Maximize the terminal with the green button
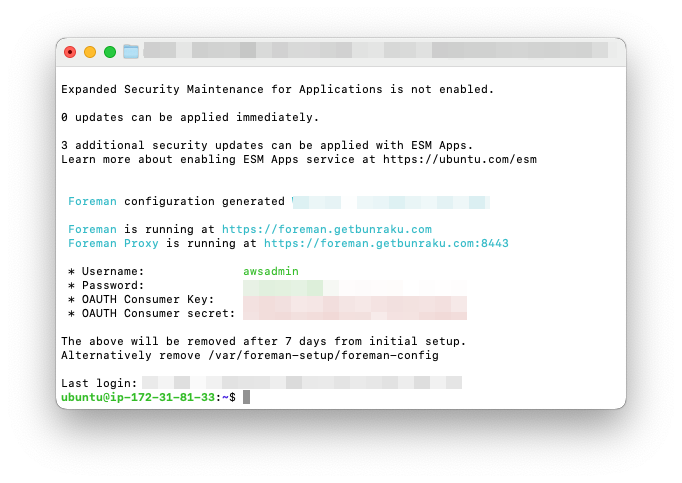Image resolution: width=682 pixels, height=483 pixels. coord(110,52)
